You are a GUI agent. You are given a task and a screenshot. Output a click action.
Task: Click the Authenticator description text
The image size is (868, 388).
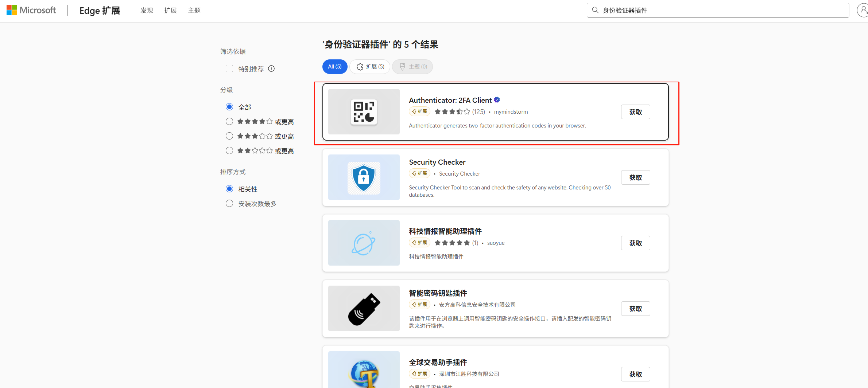click(x=497, y=126)
